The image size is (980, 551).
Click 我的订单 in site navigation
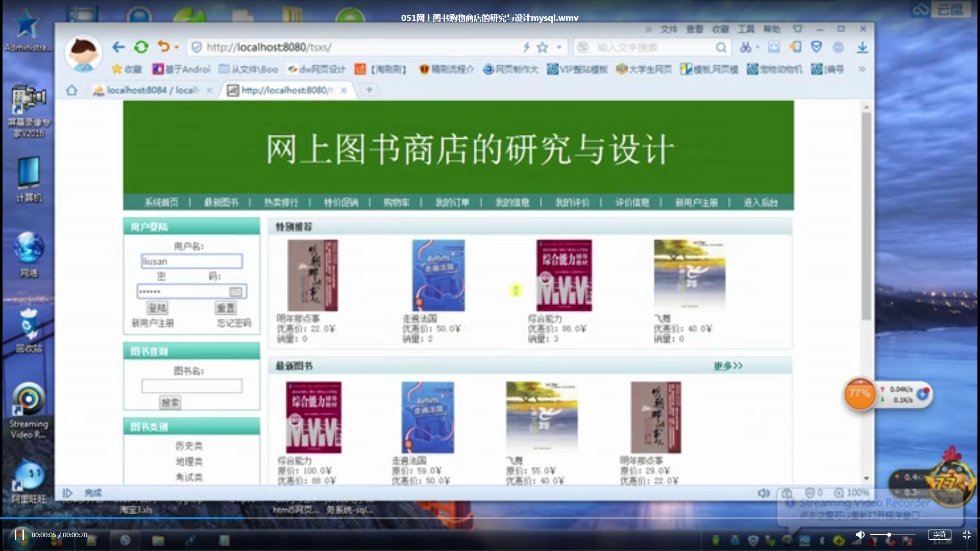(452, 203)
